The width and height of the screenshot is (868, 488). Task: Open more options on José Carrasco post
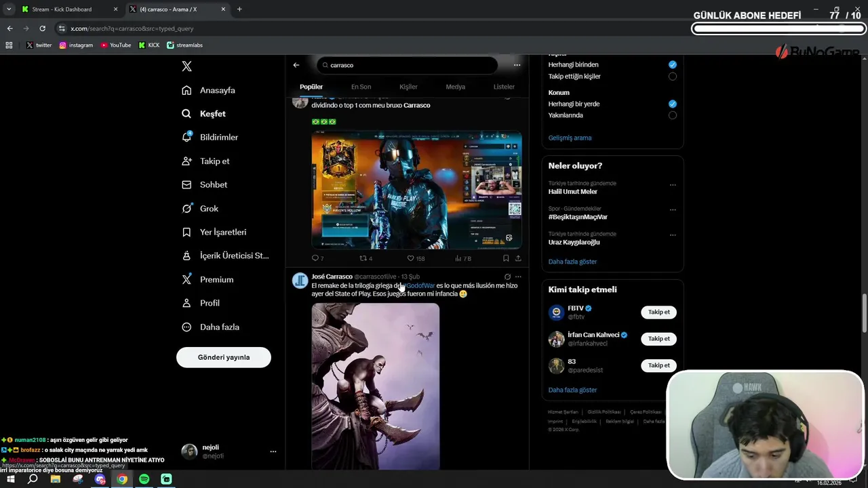point(518,277)
